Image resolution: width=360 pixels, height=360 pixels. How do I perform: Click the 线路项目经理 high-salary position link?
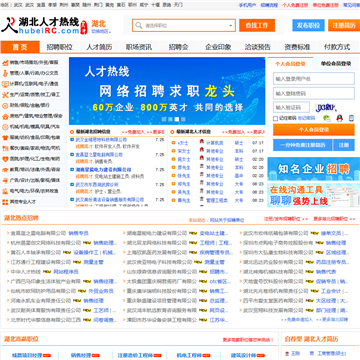[x=27, y=355]
